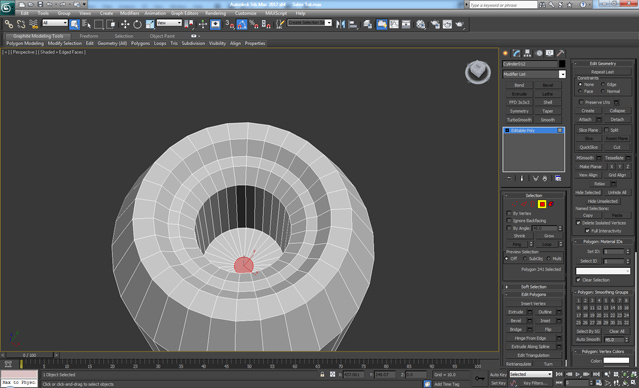Uncheck Clear Selection checkbox
Screen dimensions: 639x388
coord(578,280)
